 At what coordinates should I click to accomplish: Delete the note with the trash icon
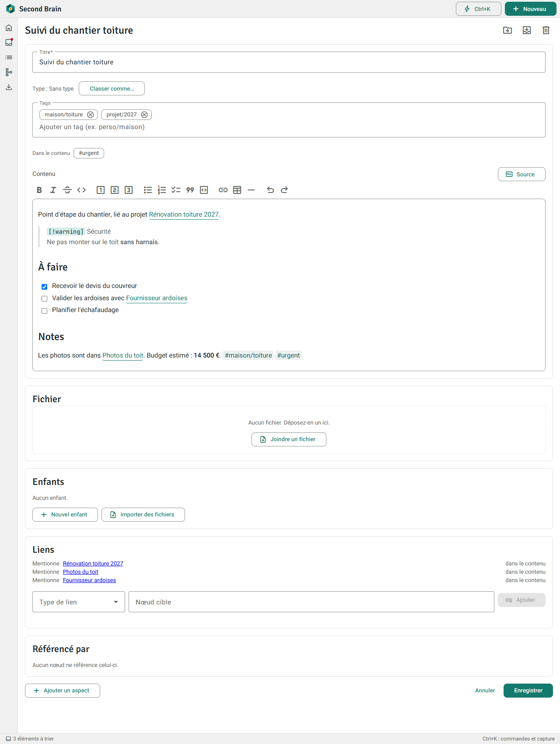546,30
